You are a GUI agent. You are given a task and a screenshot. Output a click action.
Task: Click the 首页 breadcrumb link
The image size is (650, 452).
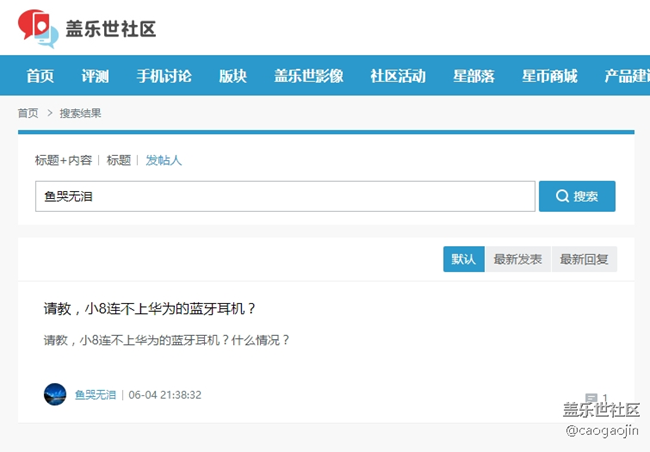(28, 113)
